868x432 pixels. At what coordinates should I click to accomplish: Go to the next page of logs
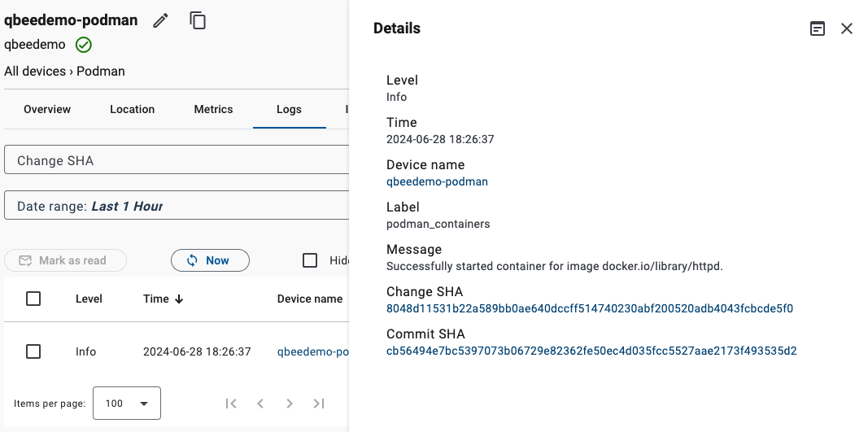290,404
